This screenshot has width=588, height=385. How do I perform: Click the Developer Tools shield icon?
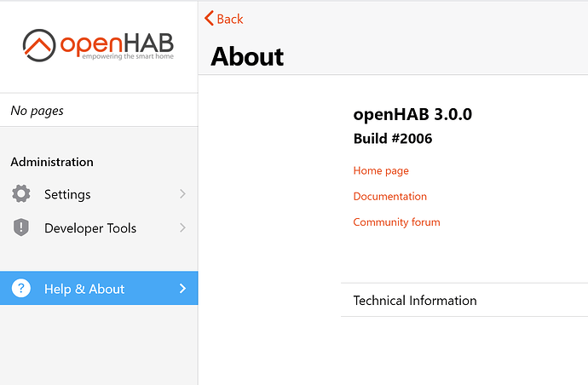coord(21,227)
